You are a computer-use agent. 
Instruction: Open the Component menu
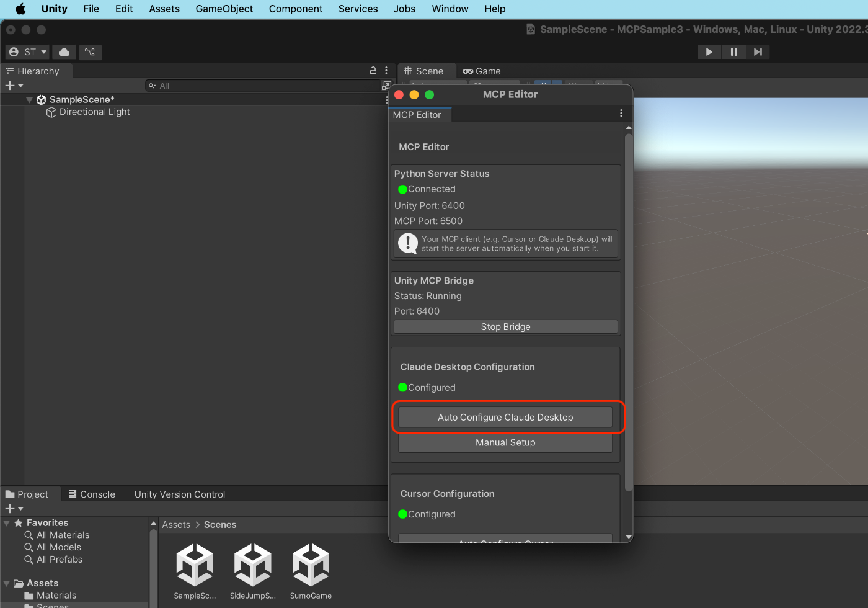(x=296, y=9)
